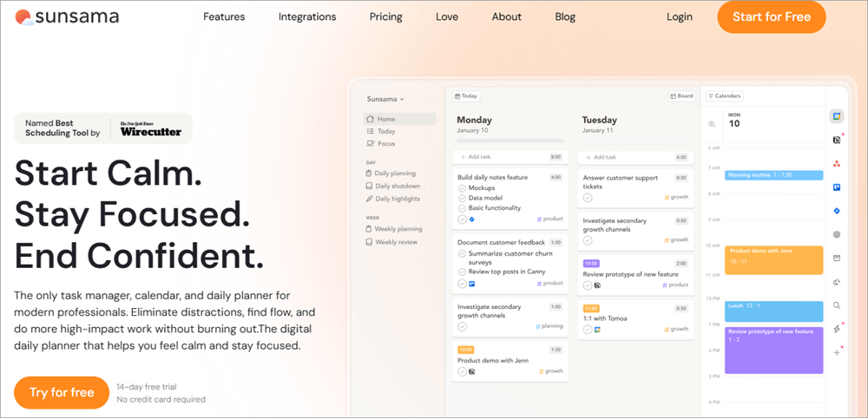Click the Focus cup icon in sidebar
This screenshot has height=419, width=868.
pos(369,143)
